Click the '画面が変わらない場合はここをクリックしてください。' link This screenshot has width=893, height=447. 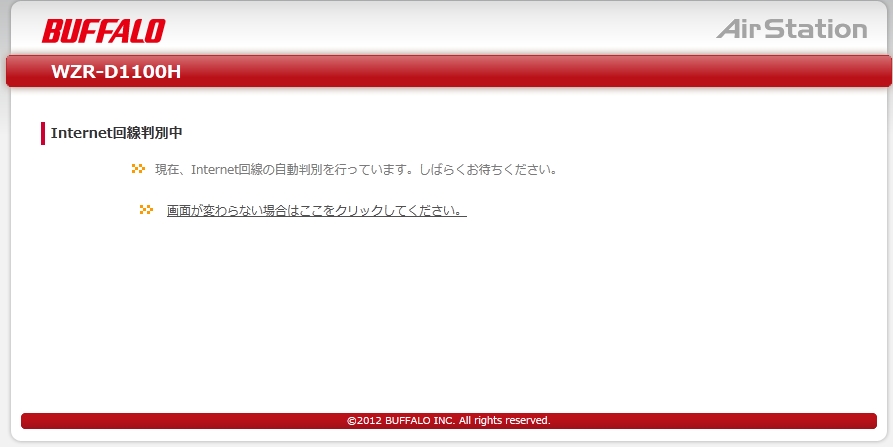tap(317, 211)
